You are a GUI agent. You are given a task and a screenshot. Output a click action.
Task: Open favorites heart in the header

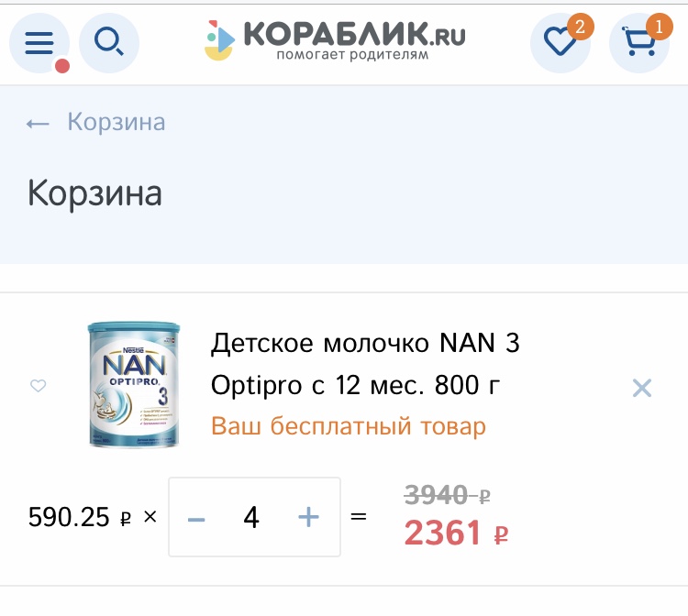[560, 43]
